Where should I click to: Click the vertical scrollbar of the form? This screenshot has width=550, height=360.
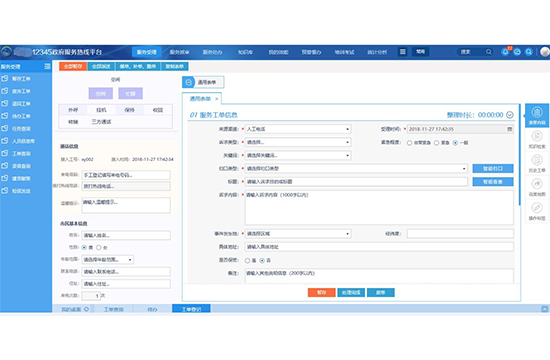[519, 154]
